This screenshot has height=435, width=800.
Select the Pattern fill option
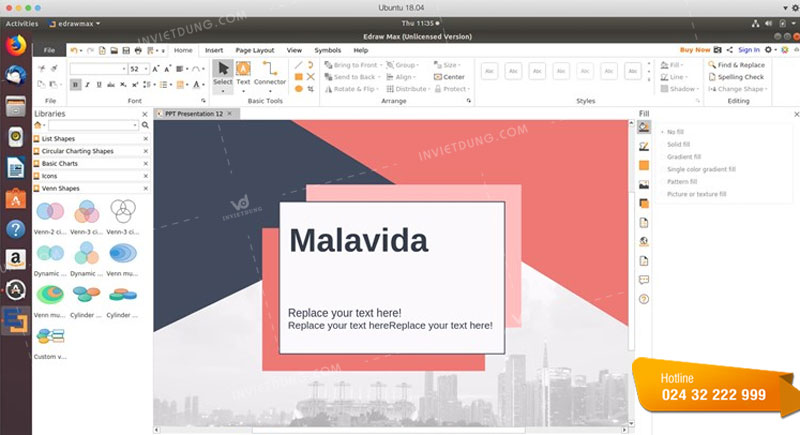pos(681,182)
